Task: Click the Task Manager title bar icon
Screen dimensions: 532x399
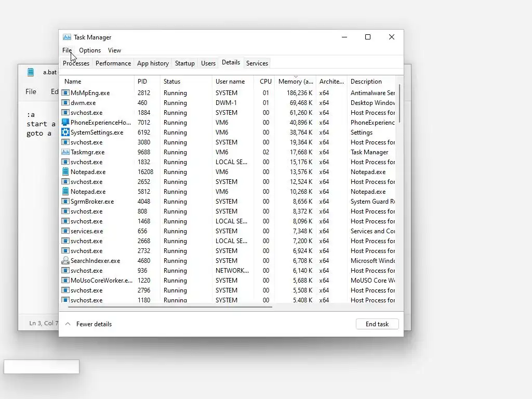Action: tap(67, 37)
